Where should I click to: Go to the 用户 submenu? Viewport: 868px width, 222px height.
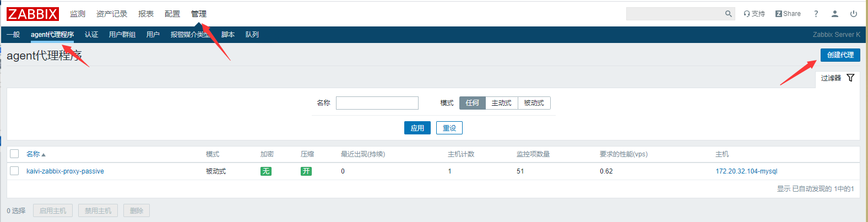coord(153,35)
